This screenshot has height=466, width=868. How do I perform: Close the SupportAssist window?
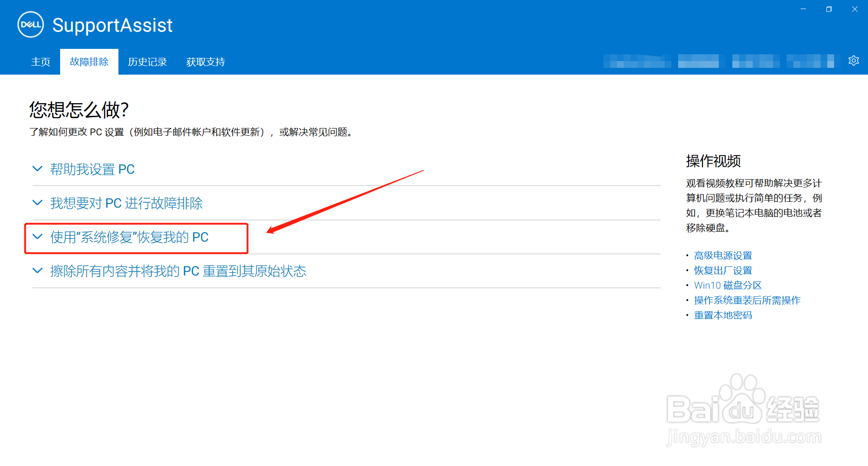[854, 9]
